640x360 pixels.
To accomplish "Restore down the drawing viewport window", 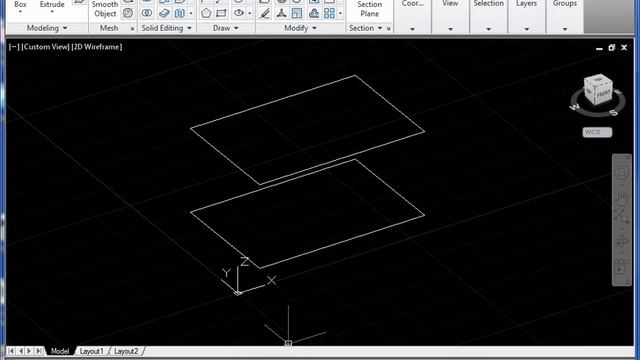I will 611,48.
